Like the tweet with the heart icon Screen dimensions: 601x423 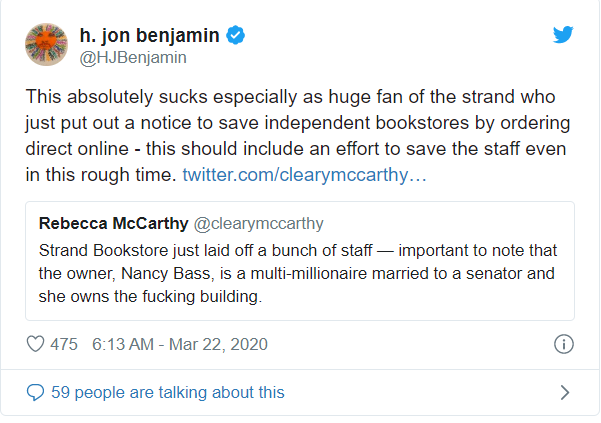pyautogui.click(x=35, y=344)
